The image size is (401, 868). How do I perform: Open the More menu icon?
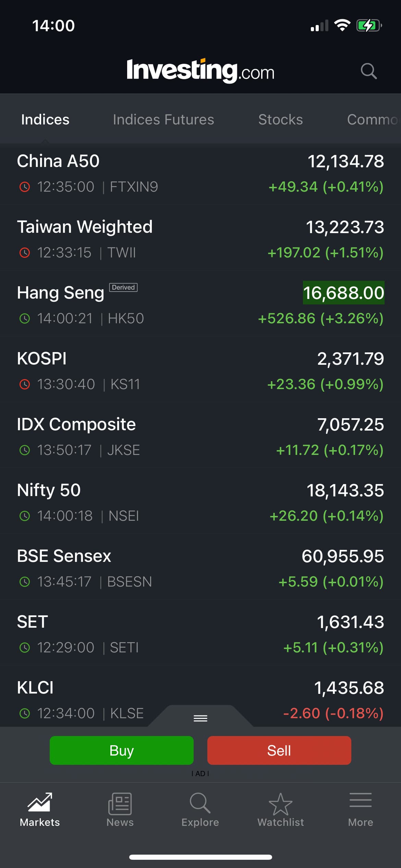[360, 803]
